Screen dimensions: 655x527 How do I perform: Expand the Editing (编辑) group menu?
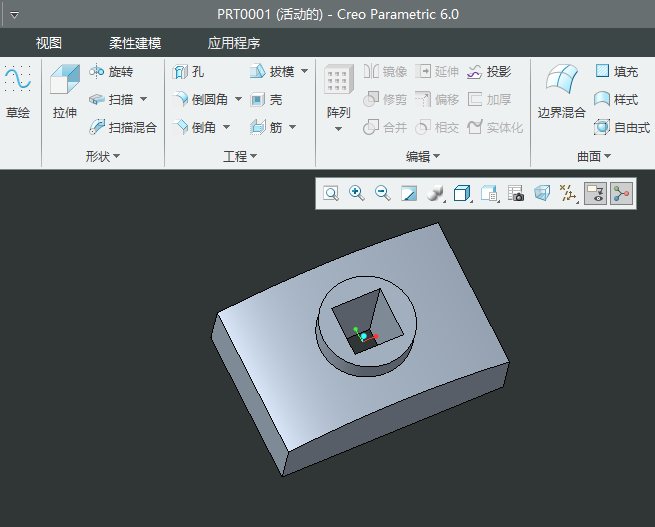(x=423, y=157)
